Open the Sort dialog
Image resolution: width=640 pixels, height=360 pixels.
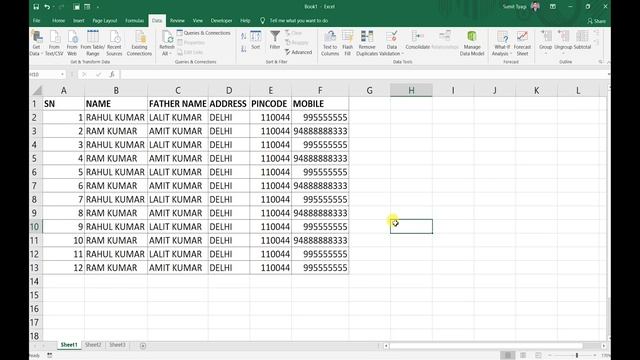pyautogui.click(x=256, y=40)
